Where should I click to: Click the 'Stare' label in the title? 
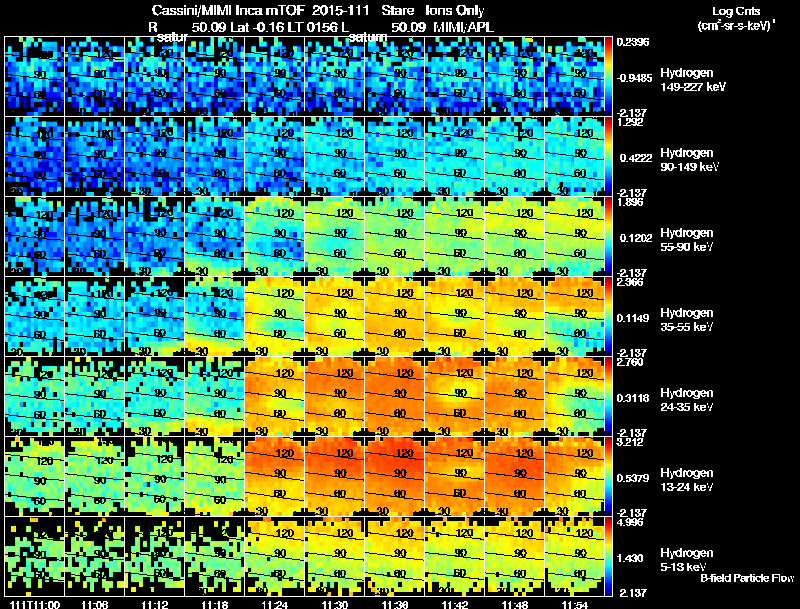point(398,11)
